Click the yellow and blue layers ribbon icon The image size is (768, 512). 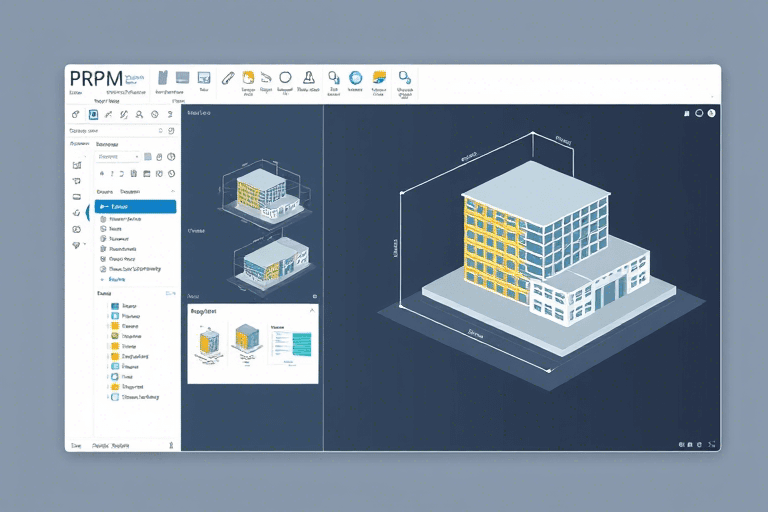379,77
